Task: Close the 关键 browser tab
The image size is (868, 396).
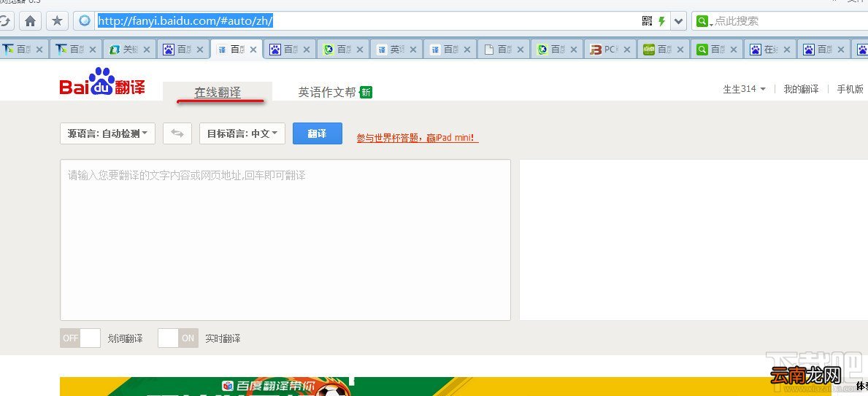Action: 147,50
